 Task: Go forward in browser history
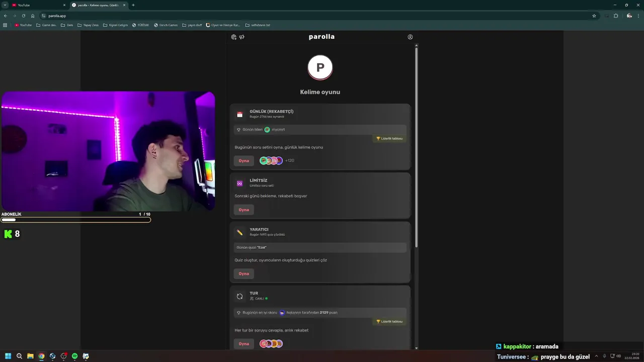coord(14,16)
